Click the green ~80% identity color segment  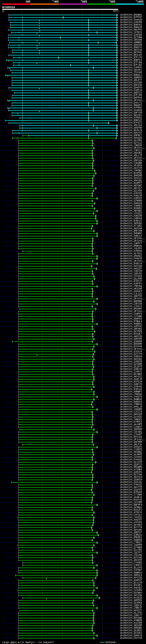click(101, 4)
